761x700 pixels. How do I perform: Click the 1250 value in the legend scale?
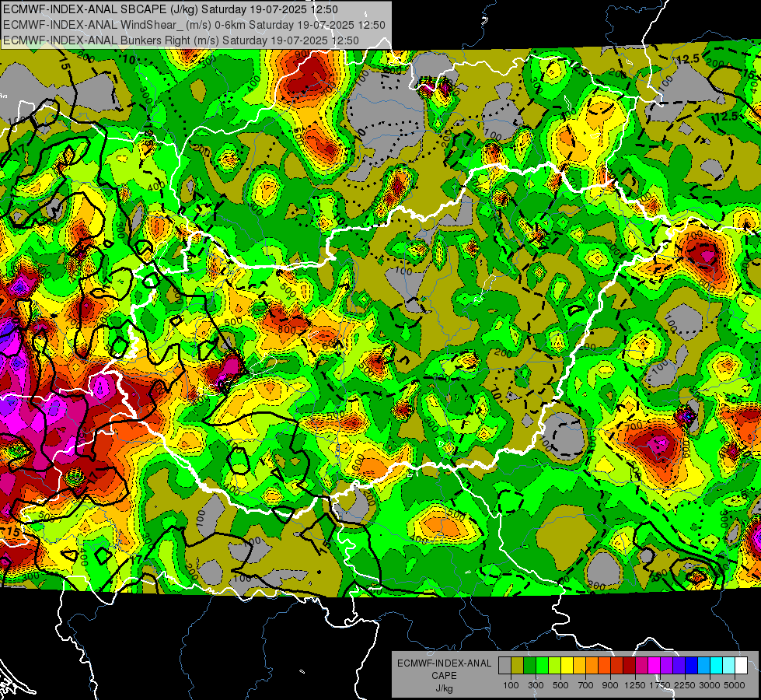[x=635, y=685]
